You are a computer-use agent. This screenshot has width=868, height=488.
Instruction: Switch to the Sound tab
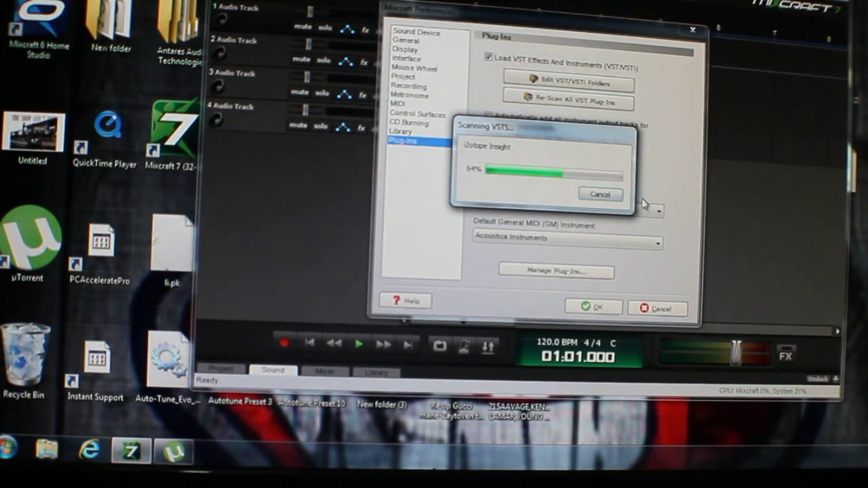[273, 370]
